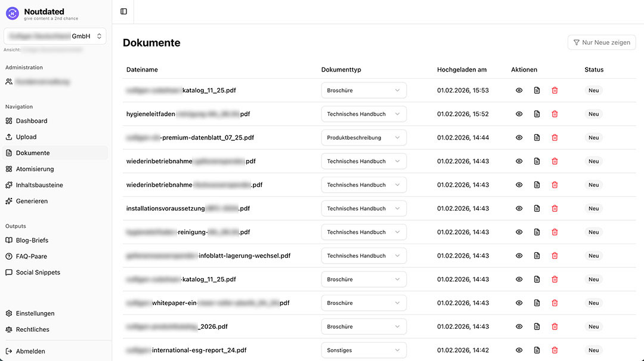
Task: Preview the hygieneleitfaden PDF with the eye icon
Action: tap(518, 113)
